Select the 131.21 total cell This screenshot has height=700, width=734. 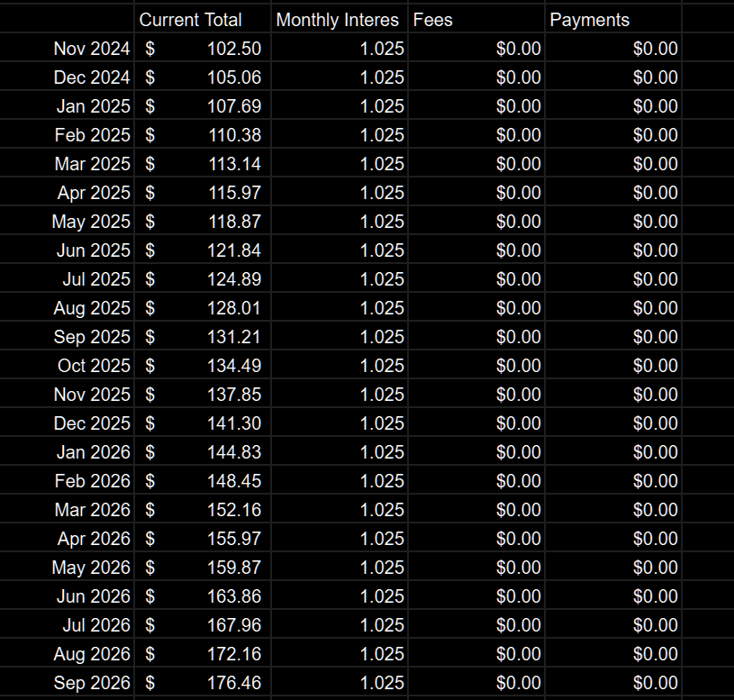(x=203, y=337)
